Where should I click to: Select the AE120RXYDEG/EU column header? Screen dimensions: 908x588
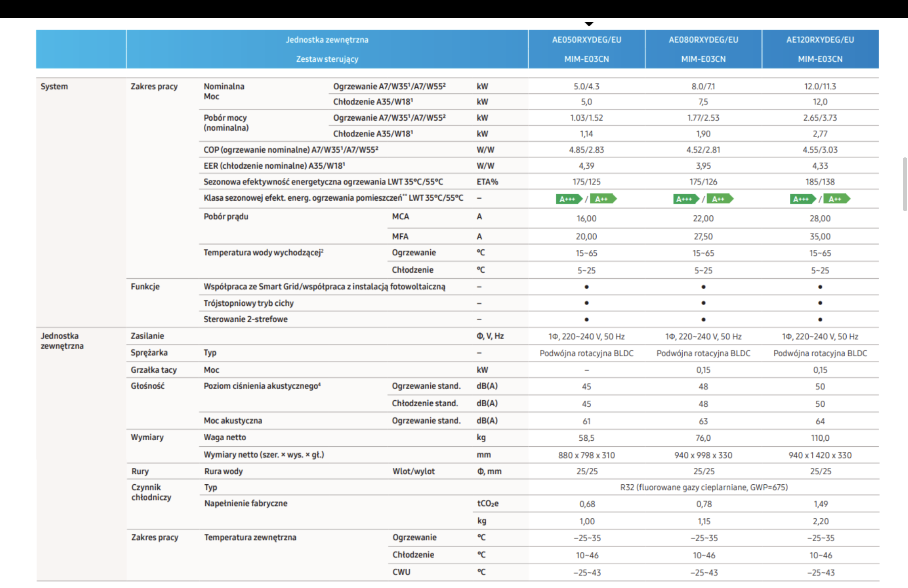click(820, 40)
